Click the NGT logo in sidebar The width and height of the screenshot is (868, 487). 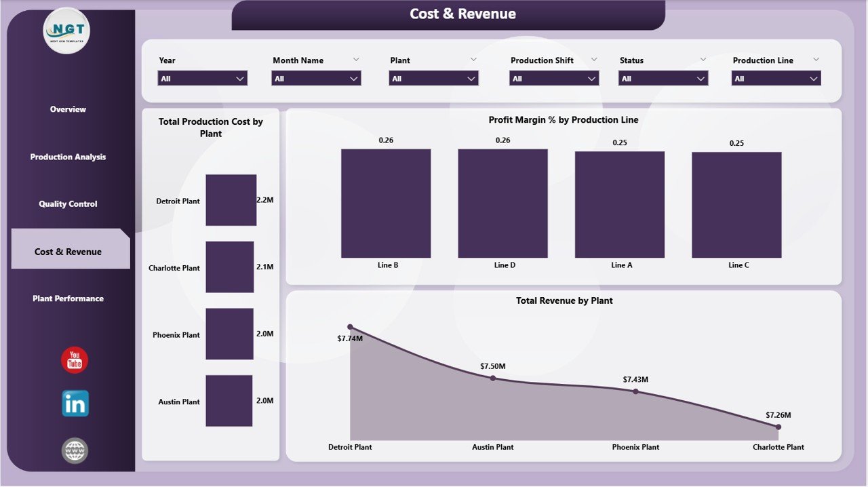coord(66,31)
